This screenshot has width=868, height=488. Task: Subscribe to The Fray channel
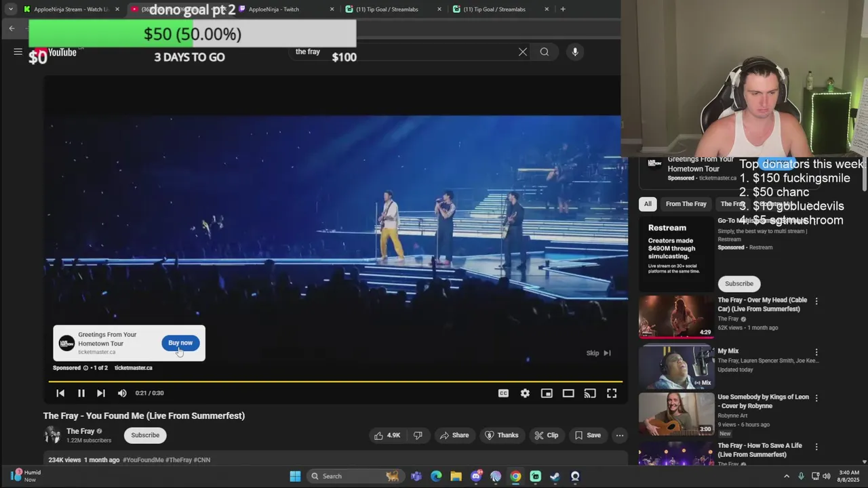(x=145, y=435)
